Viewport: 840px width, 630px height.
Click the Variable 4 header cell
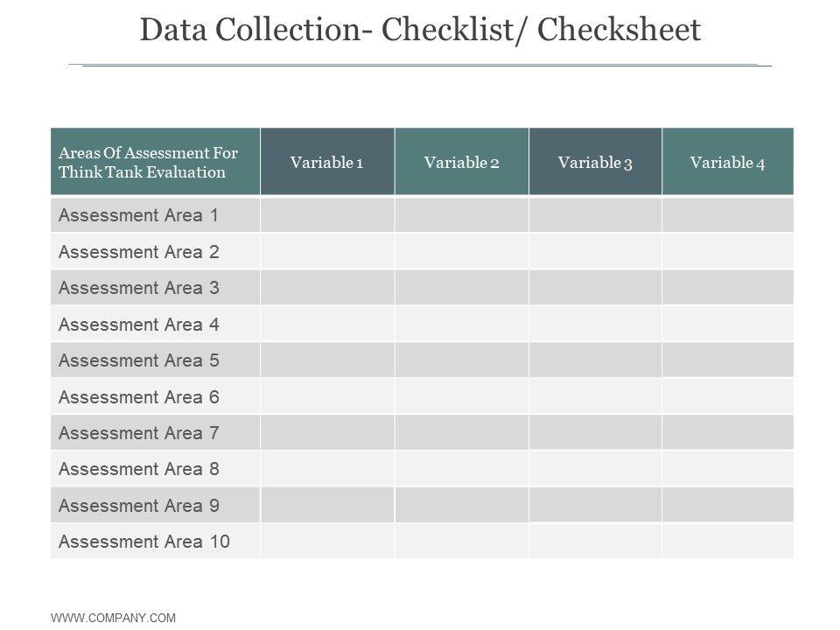[727, 163]
